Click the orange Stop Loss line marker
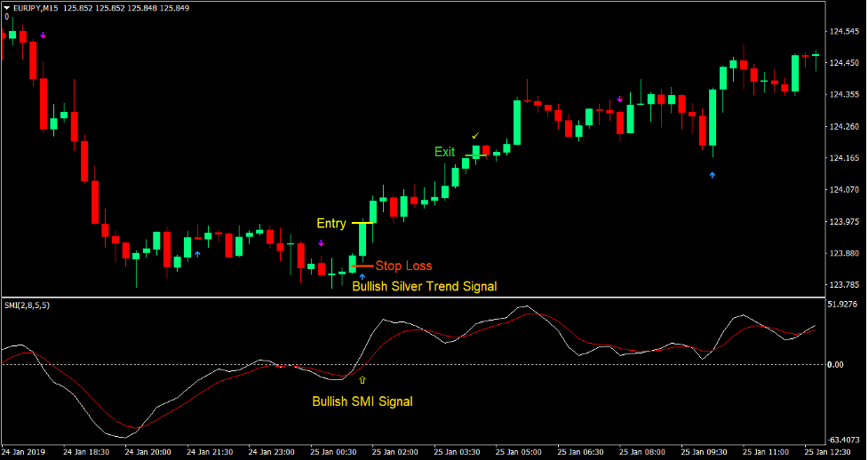This screenshot has width=868, height=460. 360,266
